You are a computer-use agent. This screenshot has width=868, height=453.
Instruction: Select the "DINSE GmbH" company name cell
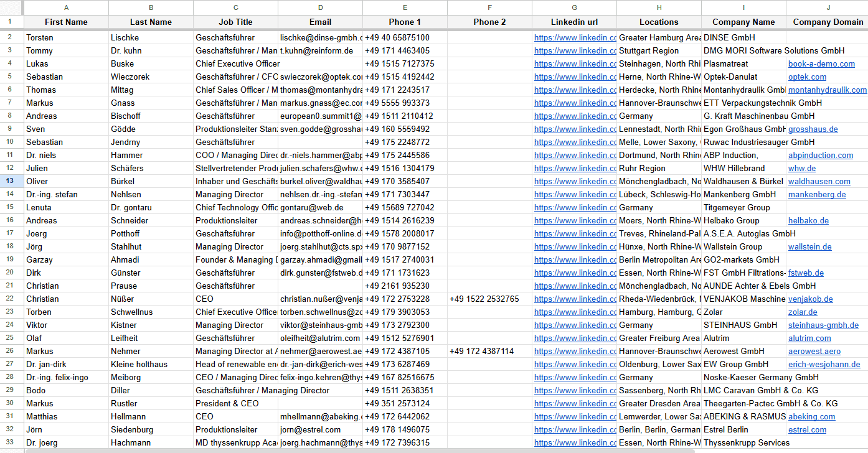(x=743, y=37)
